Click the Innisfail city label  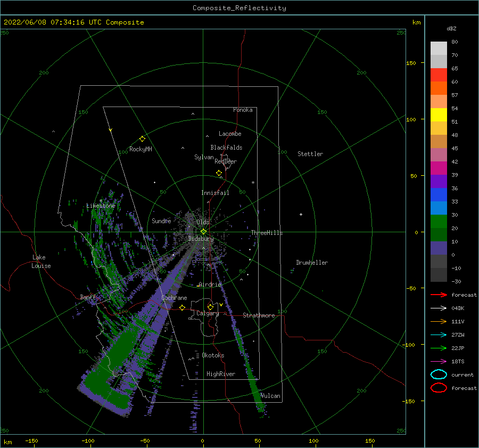point(215,193)
